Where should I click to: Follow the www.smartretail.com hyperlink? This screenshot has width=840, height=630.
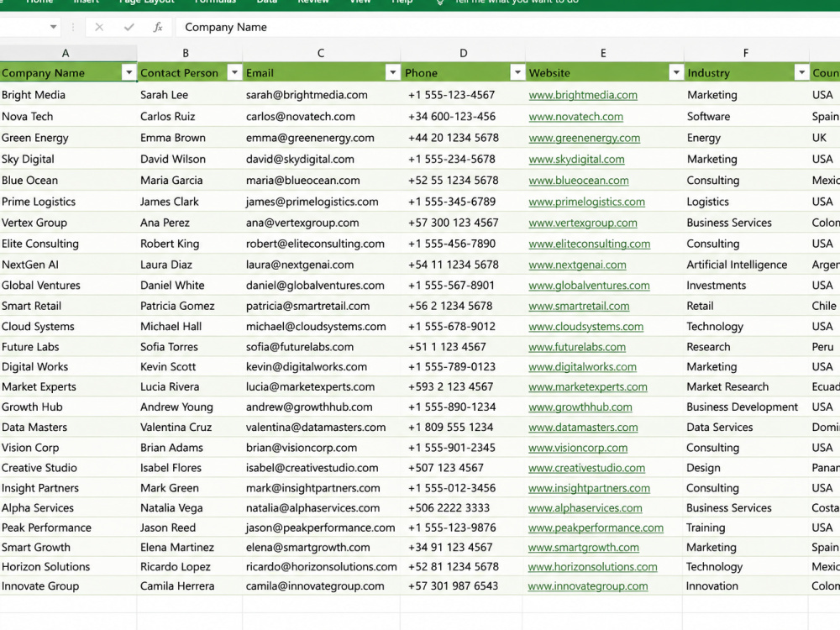[579, 307]
